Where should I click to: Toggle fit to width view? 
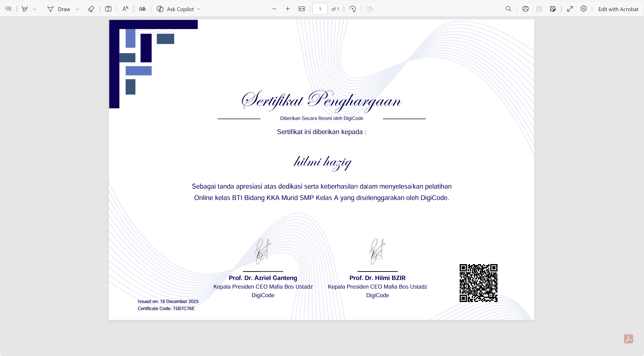pos(302,9)
